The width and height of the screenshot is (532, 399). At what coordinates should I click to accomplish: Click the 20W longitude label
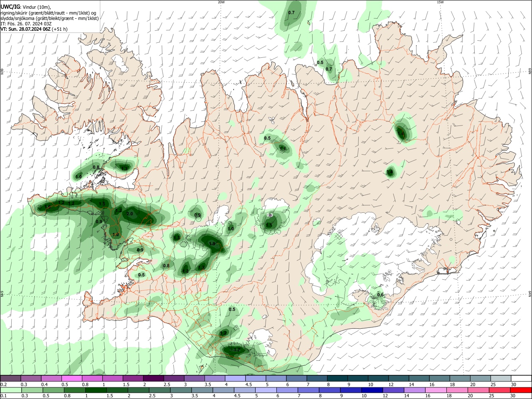221,2
